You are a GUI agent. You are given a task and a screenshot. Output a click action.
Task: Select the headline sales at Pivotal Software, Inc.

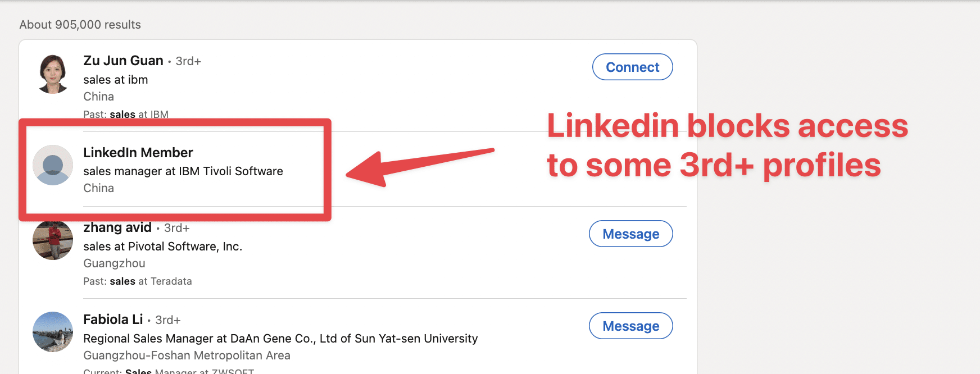(162, 246)
